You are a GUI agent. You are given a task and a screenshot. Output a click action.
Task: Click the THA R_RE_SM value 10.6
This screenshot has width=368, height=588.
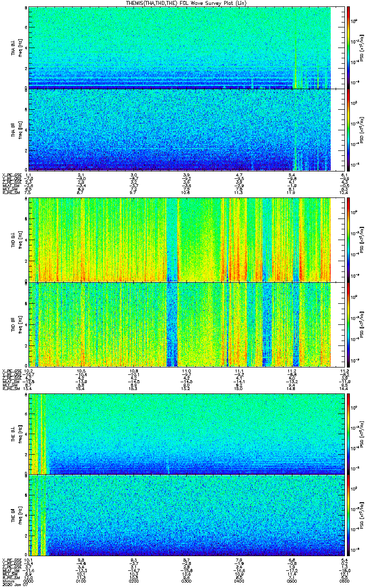point(186,193)
